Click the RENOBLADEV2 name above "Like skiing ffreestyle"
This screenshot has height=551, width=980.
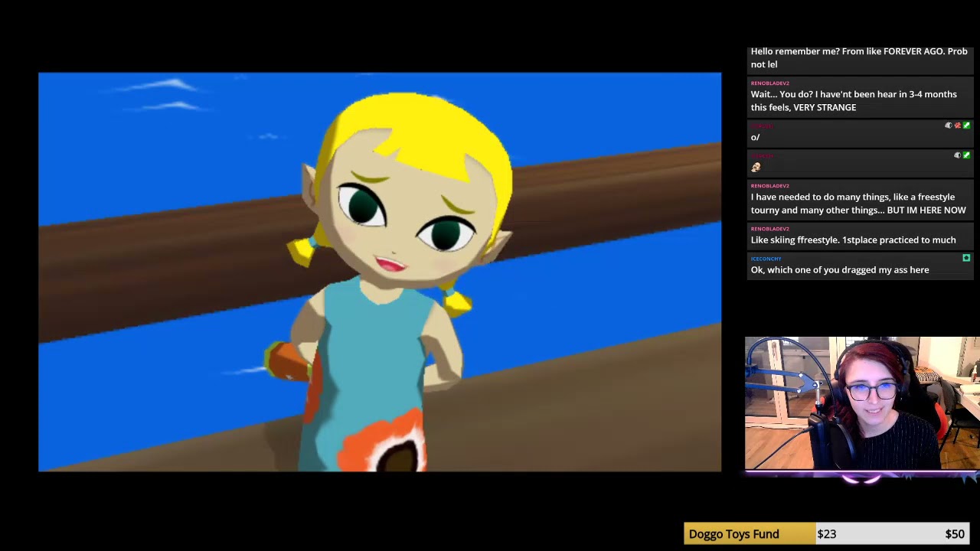pos(769,228)
